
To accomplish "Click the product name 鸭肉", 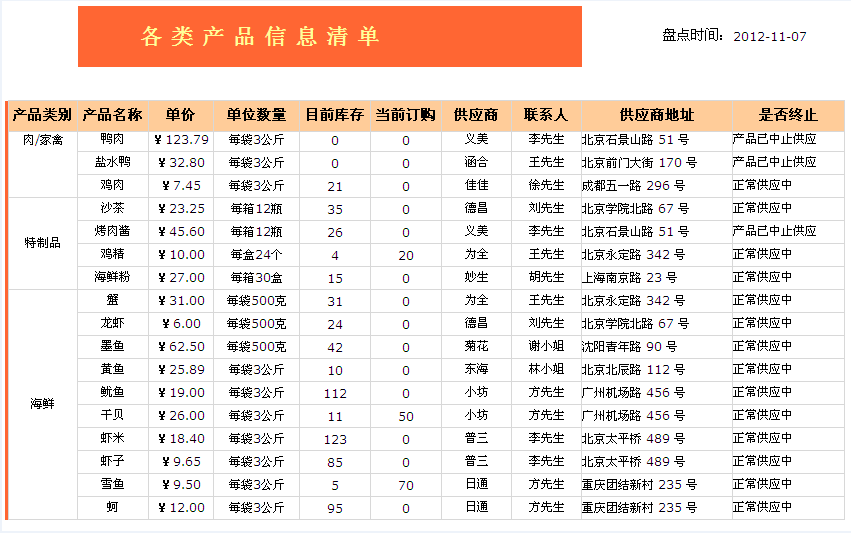I will pos(112,139).
